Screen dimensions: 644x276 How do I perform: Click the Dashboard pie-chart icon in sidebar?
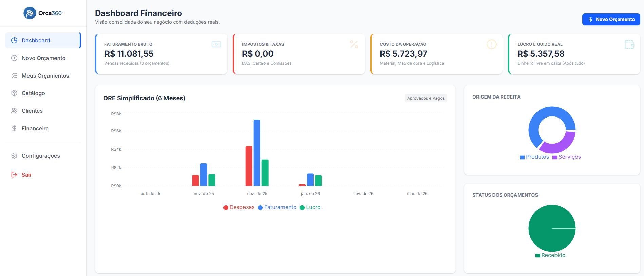[x=14, y=40]
